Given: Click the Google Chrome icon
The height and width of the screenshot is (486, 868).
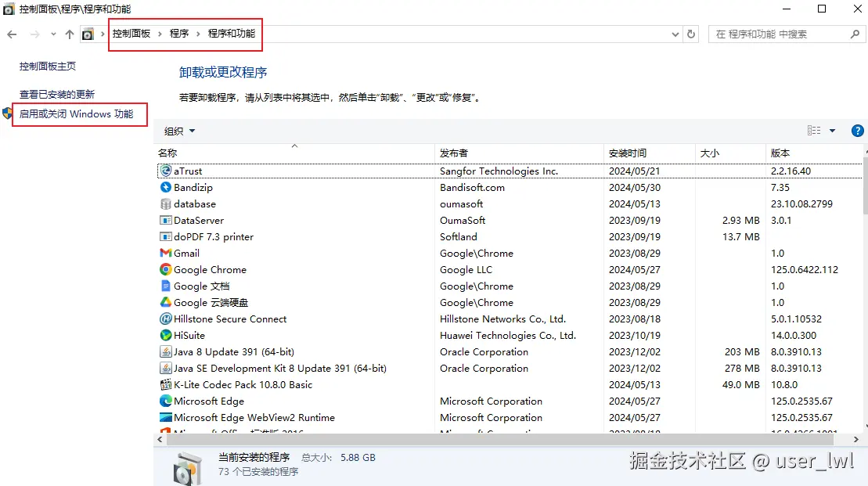Looking at the screenshot, I should click(165, 269).
